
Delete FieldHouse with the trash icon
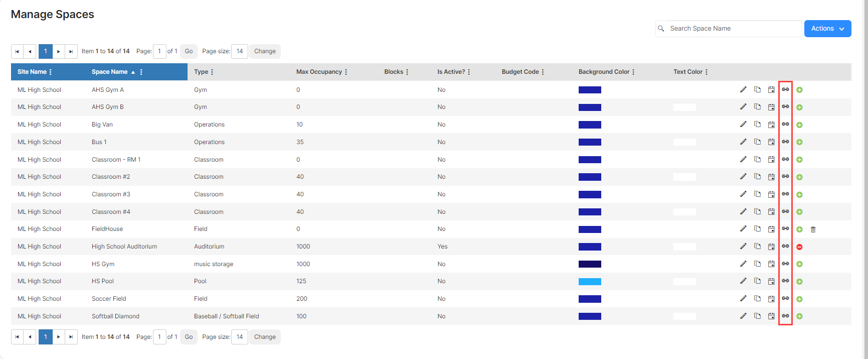(x=813, y=229)
